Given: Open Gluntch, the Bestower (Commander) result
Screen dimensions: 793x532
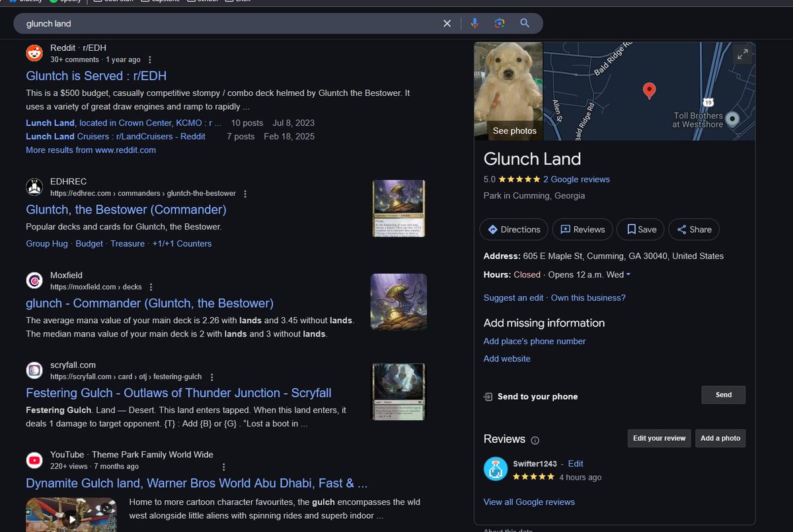Looking at the screenshot, I should (x=126, y=209).
